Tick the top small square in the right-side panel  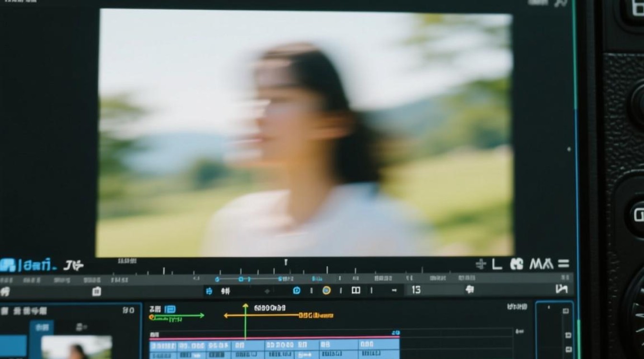click(x=566, y=311)
